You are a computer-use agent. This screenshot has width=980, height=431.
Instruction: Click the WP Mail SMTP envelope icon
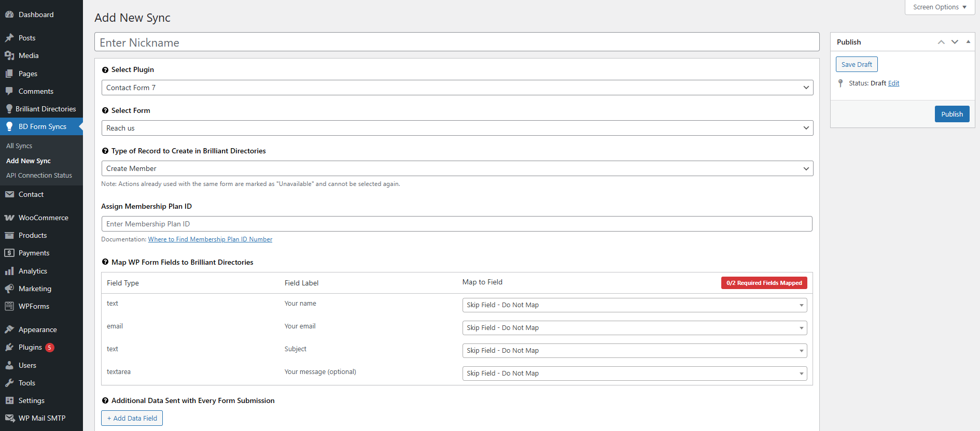coord(9,418)
